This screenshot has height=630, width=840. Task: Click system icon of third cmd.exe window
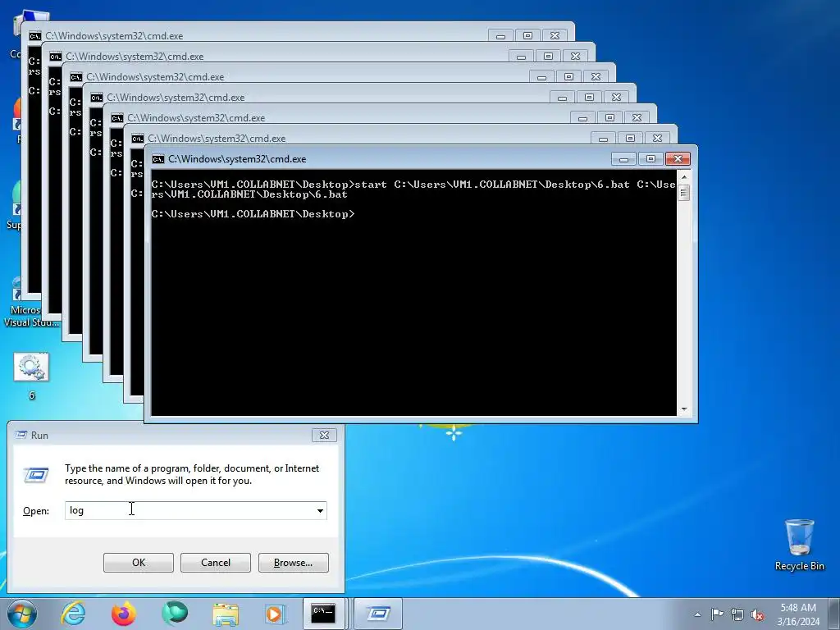pos(76,77)
